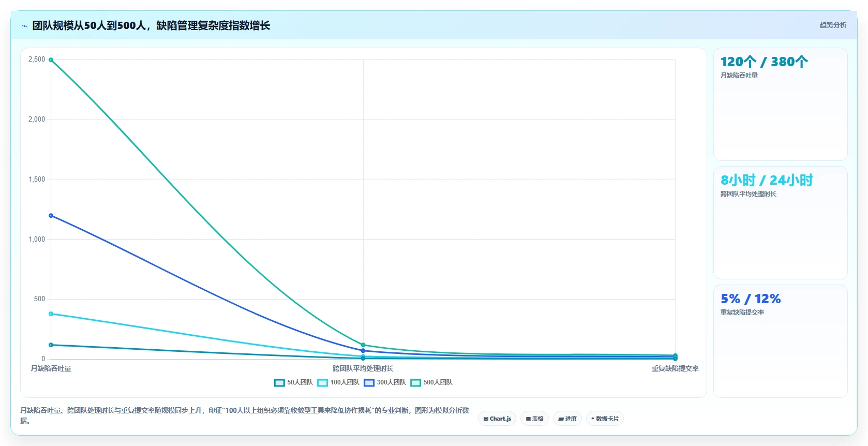The image size is (868, 446).
Task: Click the 120个 / 380个 card value
Action: click(x=764, y=62)
